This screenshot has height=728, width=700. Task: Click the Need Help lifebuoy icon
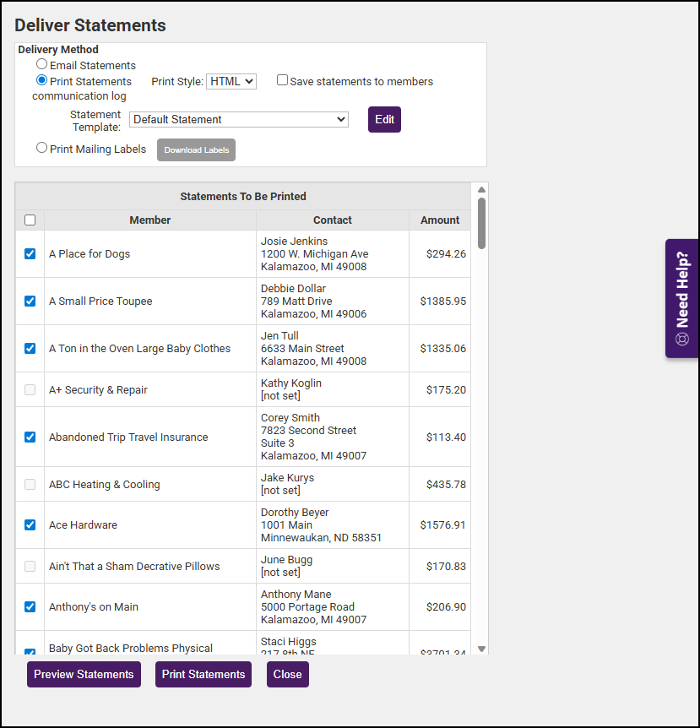pyautogui.click(x=682, y=339)
